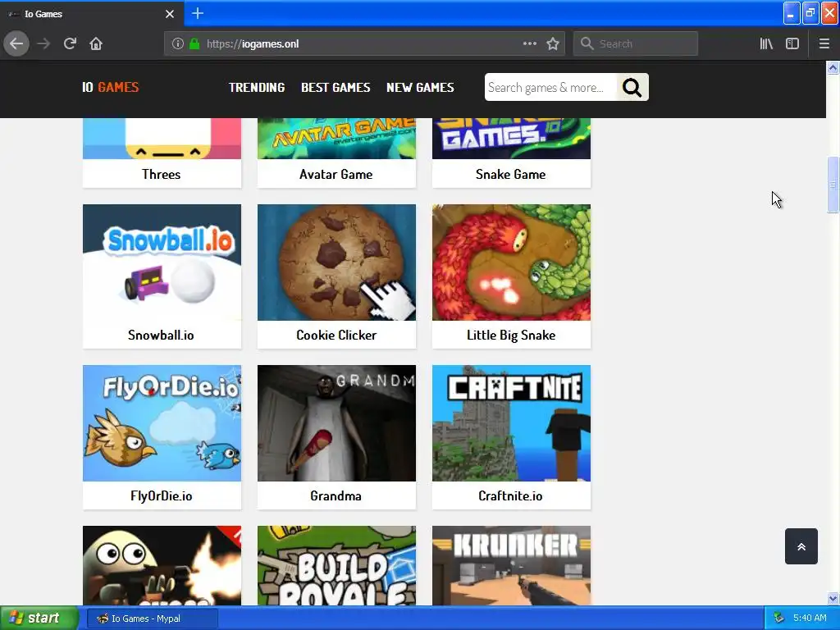Open the Grandma game thumbnail
Image resolution: width=840 pixels, height=630 pixels.
pos(336,423)
